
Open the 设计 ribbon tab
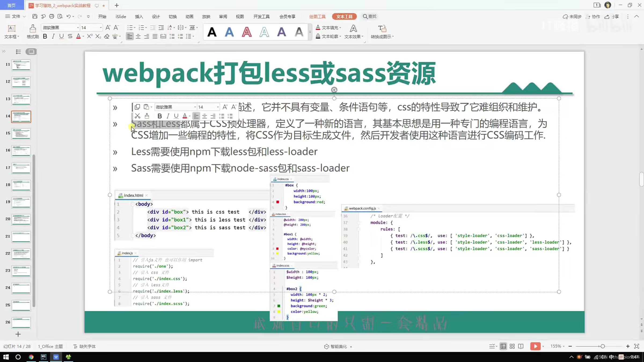pyautogui.click(x=156, y=16)
